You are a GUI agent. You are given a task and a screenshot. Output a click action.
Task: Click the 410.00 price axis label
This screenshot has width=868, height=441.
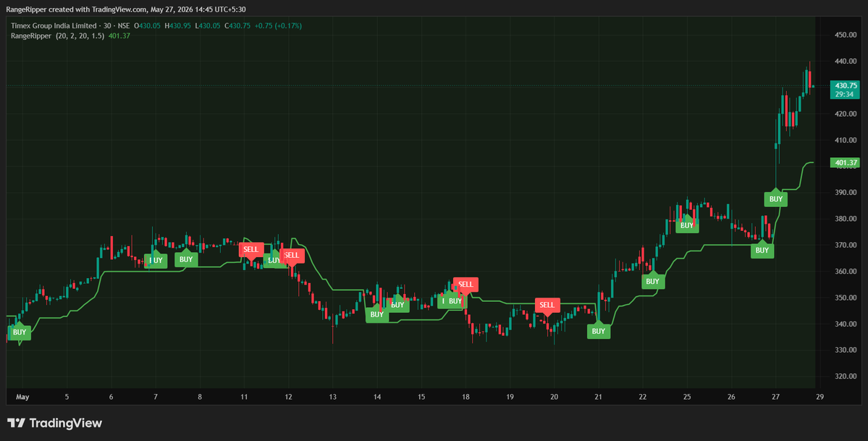[x=846, y=140]
